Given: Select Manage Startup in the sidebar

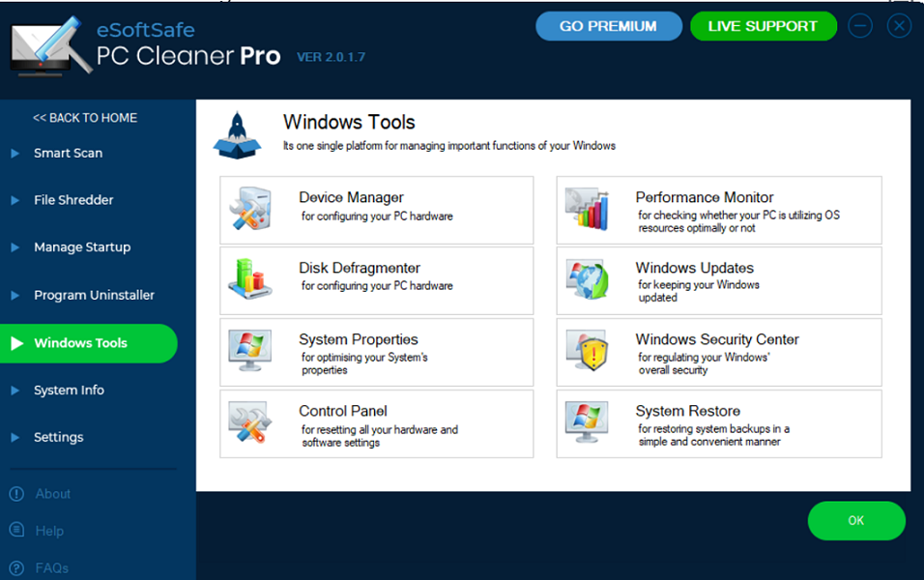Looking at the screenshot, I should (x=82, y=247).
